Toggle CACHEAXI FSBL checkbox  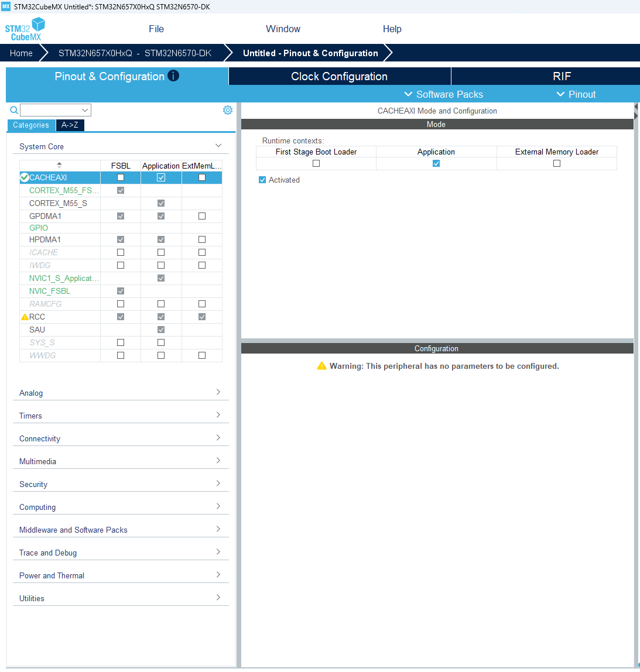click(121, 177)
